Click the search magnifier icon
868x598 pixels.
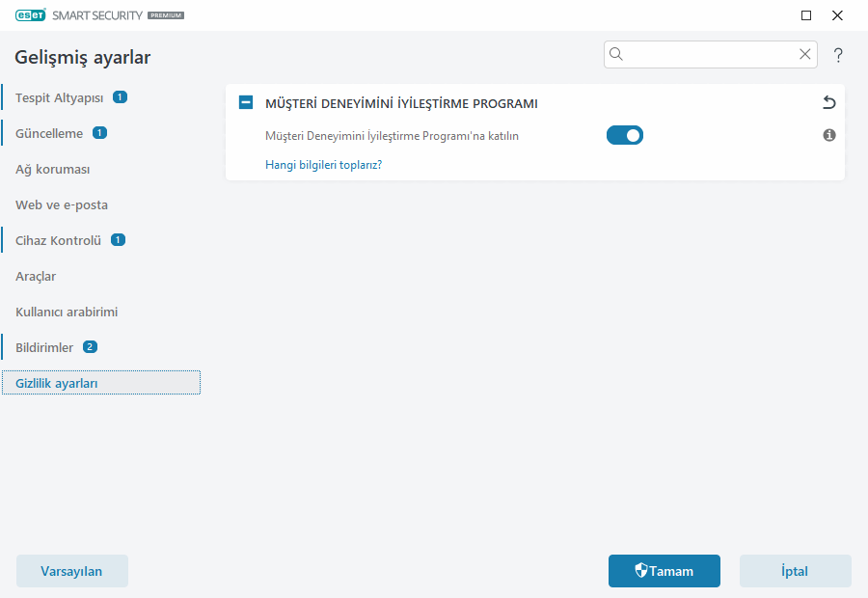(616, 54)
